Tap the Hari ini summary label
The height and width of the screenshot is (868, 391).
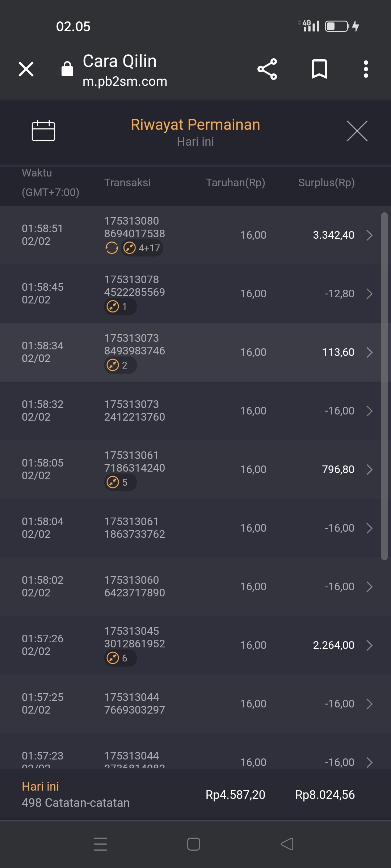point(41,787)
